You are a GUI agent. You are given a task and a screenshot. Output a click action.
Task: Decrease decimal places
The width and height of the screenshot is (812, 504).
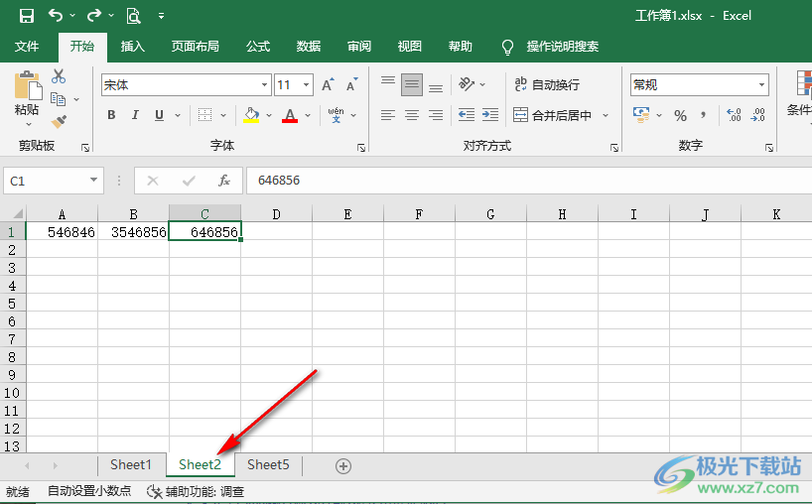click(x=757, y=115)
